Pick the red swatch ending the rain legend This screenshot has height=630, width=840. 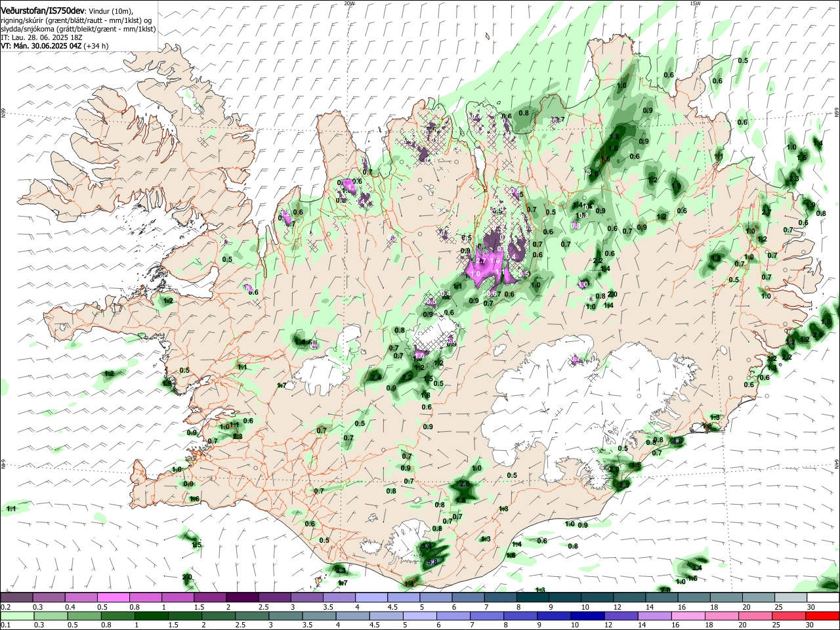(x=822, y=616)
